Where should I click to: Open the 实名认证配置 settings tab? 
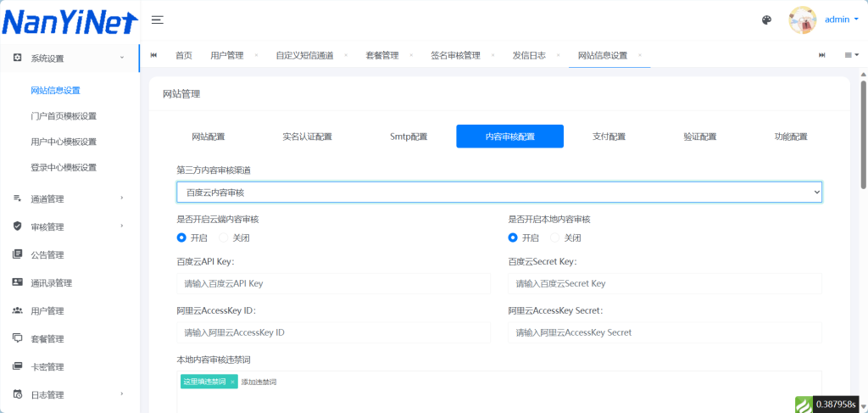[307, 137]
